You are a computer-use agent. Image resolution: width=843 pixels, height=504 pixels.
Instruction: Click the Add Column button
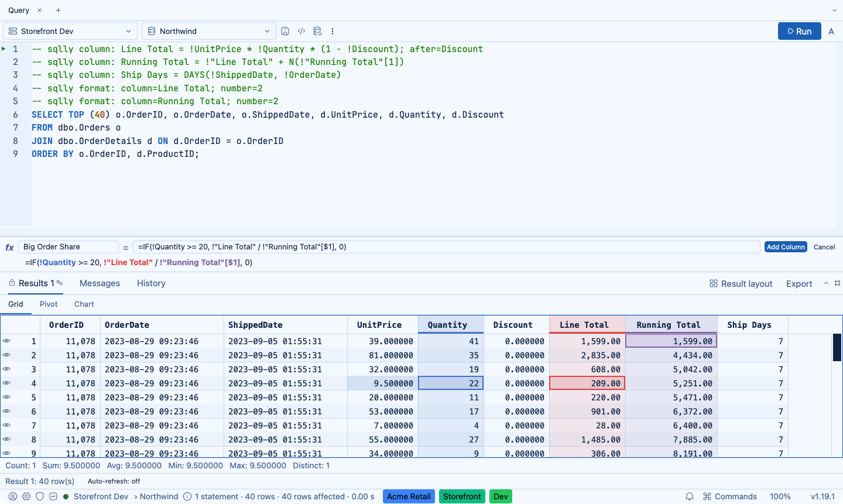point(786,247)
